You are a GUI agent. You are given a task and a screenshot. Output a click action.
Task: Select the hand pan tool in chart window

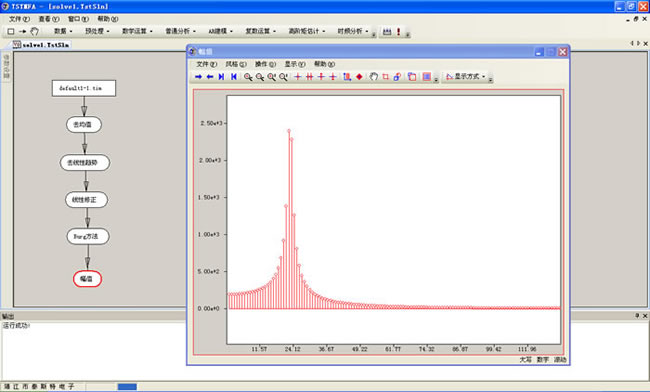pyautogui.click(x=374, y=77)
